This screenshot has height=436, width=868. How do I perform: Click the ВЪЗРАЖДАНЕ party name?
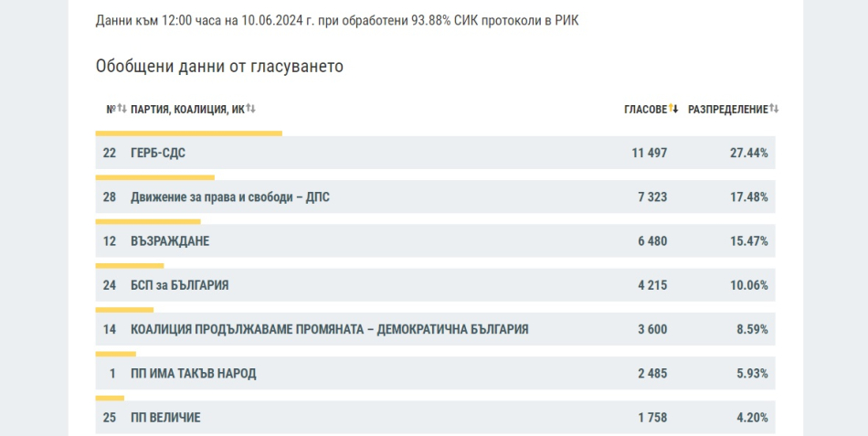coord(170,241)
